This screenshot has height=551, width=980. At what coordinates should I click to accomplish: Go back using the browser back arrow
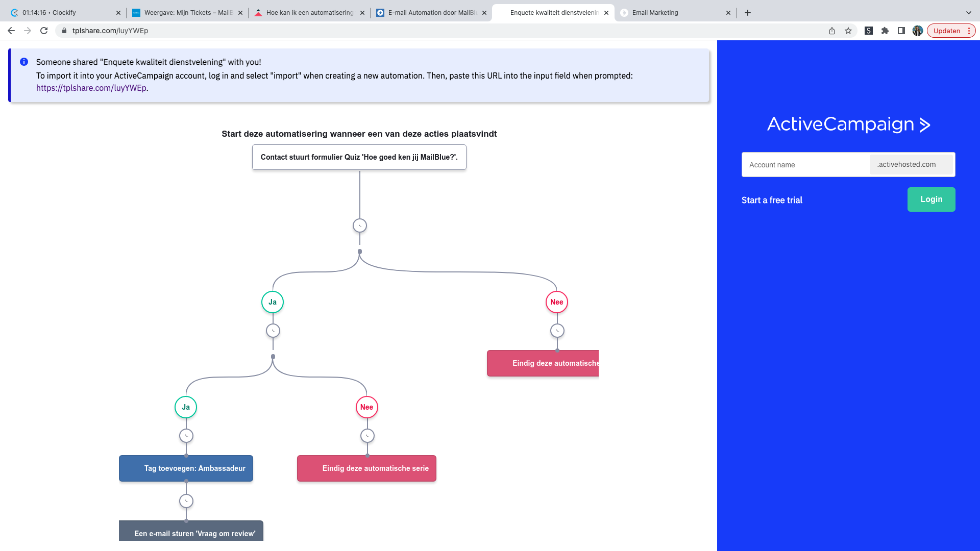pyautogui.click(x=11, y=31)
